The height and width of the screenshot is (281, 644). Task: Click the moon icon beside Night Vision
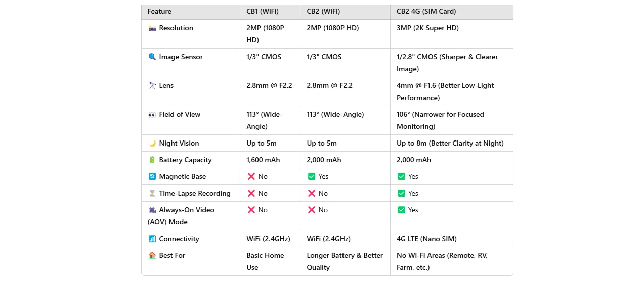click(x=152, y=144)
